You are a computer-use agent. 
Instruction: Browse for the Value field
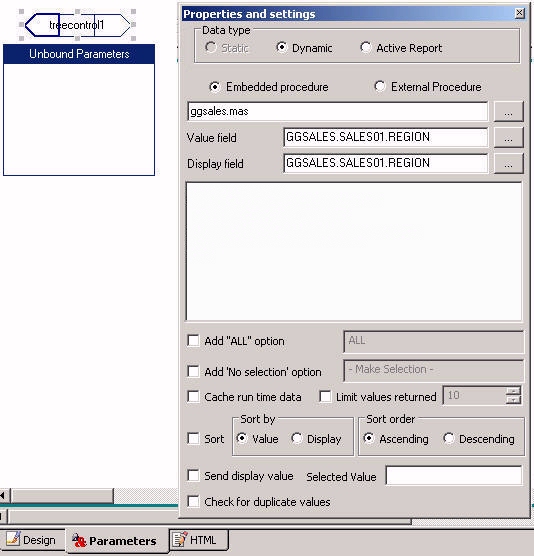(508, 138)
